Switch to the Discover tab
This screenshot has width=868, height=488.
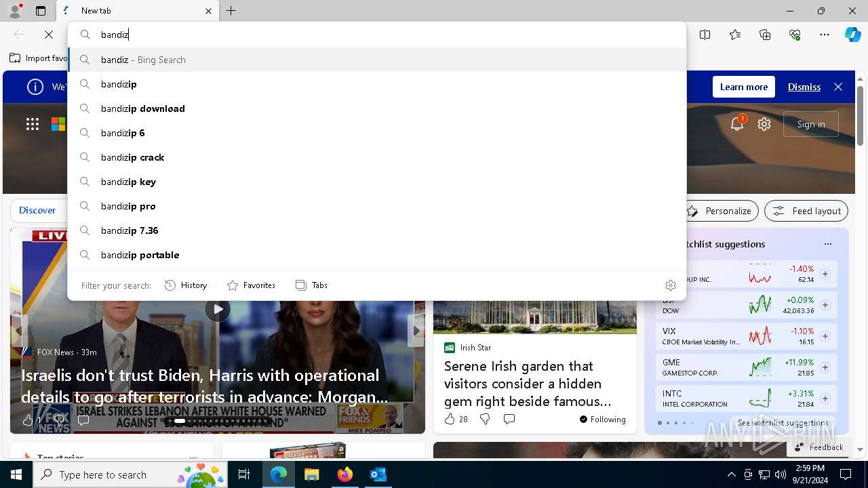[x=37, y=210]
